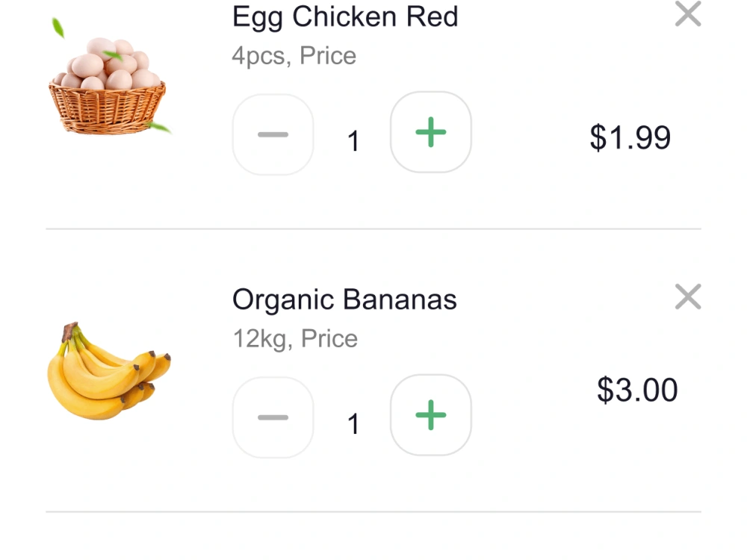
Task: Click the word Price beside 4pcs
Action: click(328, 56)
